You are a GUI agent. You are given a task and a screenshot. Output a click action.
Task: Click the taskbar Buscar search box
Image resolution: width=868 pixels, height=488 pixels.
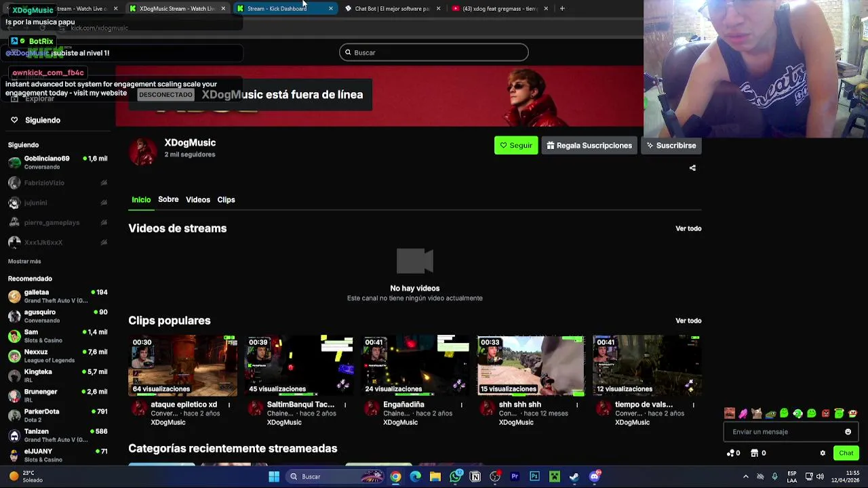(x=335, y=476)
